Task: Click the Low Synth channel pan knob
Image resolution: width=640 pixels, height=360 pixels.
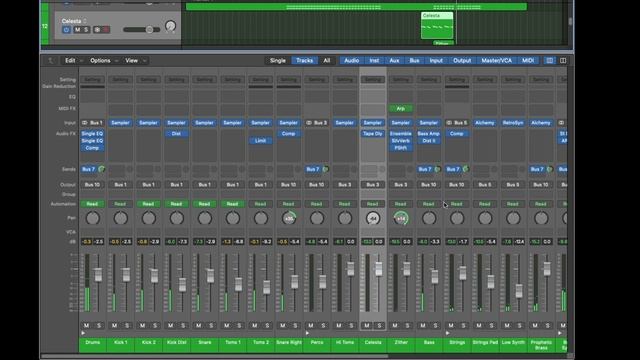Action: 513,218
